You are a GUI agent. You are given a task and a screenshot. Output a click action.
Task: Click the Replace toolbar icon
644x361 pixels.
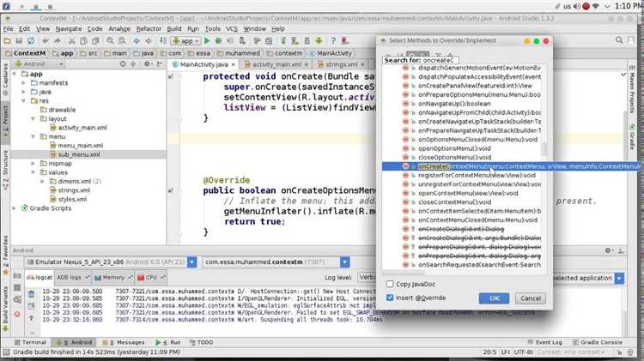point(122,41)
